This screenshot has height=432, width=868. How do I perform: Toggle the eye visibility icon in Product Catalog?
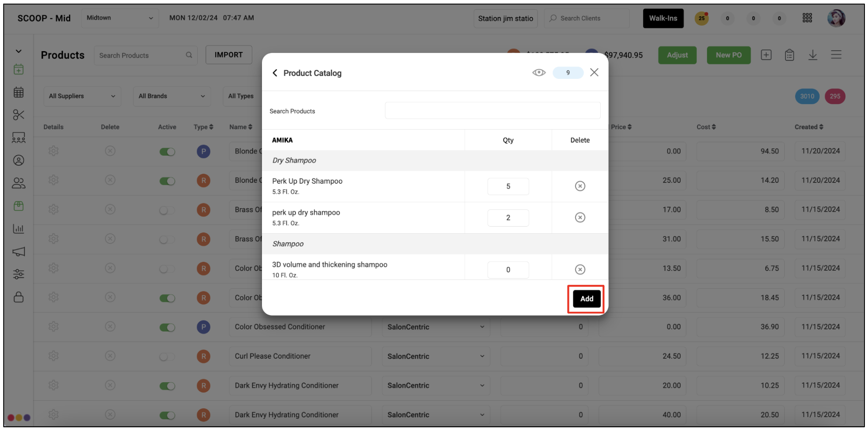click(539, 73)
